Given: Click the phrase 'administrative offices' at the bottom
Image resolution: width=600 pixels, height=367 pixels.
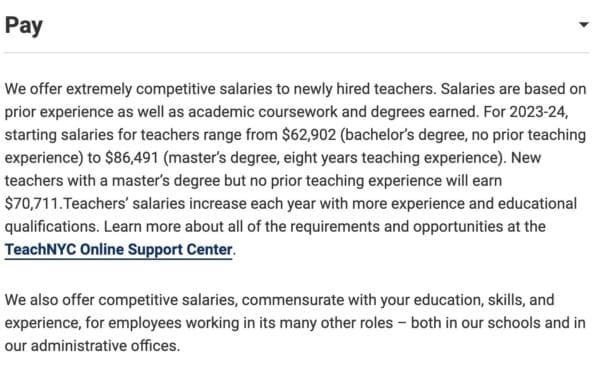Looking at the screenshot, I should 103,346.
